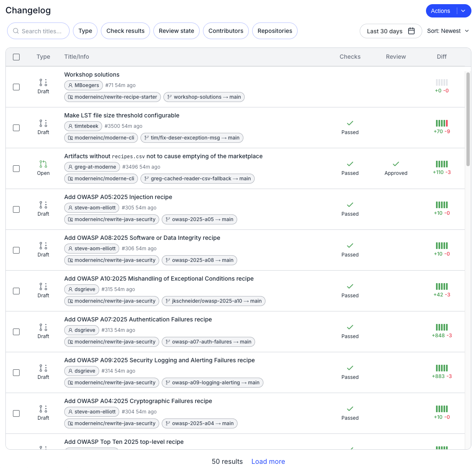
Task: Click the Passed checkmark for OWASP A05:2025 Injection
Action: click(x=350, y=205)
